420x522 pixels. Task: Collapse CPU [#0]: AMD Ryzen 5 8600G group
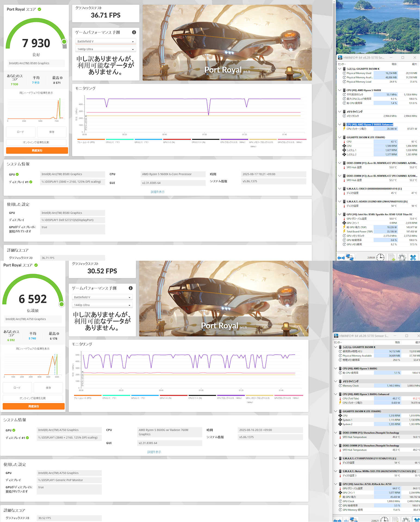336,368
